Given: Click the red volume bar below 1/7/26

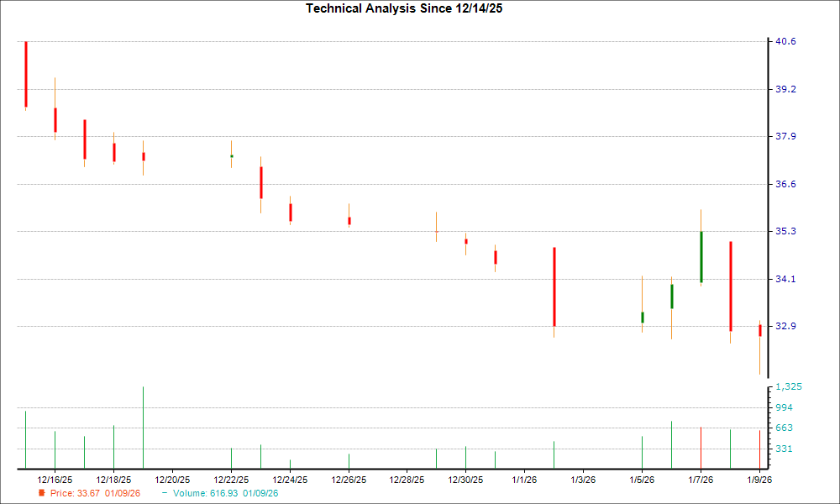Looking at the screenshot, I should point(701,447).
